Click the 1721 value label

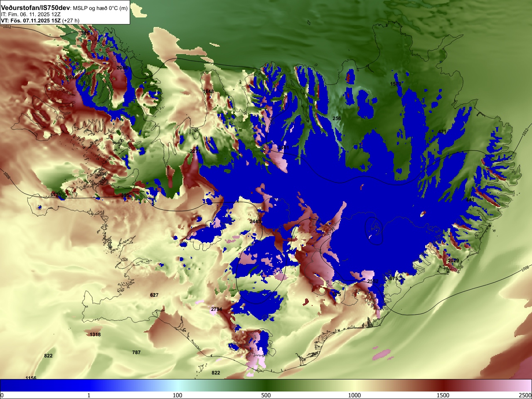(x=56, y=195)
